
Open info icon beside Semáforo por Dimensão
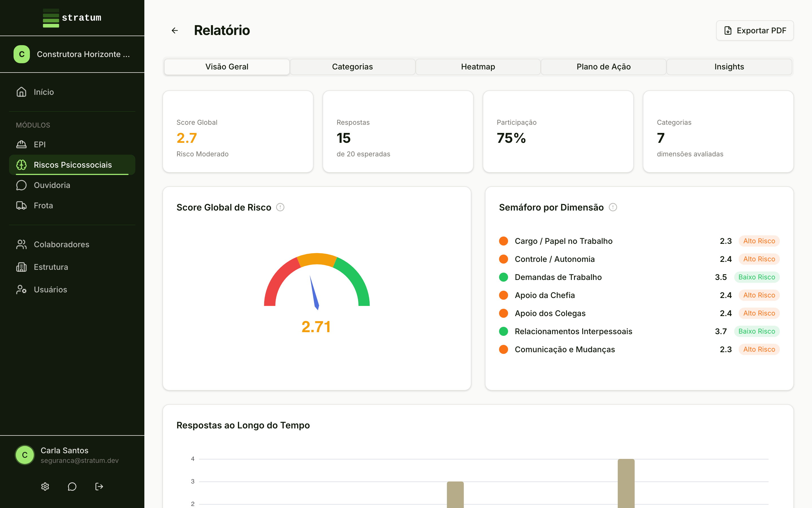point(613,207)
